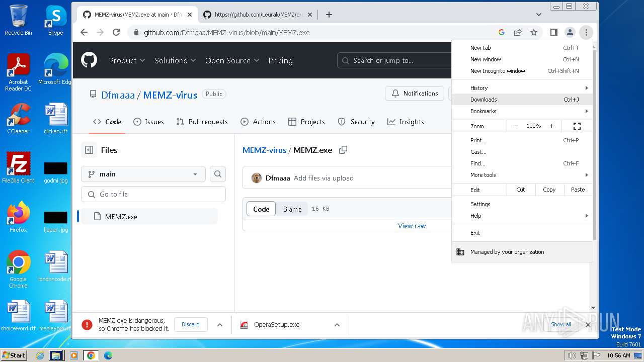The width and height of the screenshot is (644, 362).
Task: Open the More tools submenu
Action: tap(522, 175)
